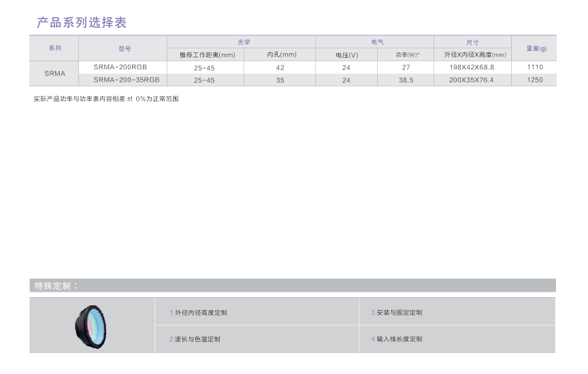Click dimension 198X42X68.8

coord(472,67)
